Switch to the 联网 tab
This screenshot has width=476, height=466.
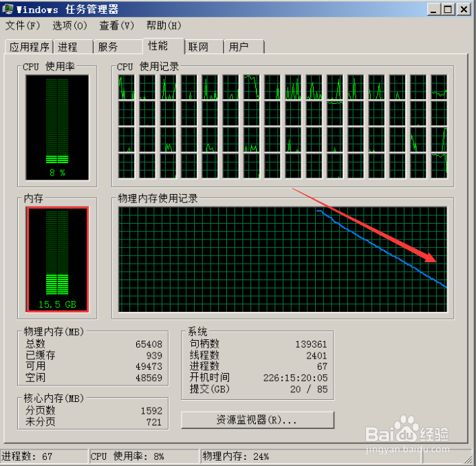tap(204, 47)
